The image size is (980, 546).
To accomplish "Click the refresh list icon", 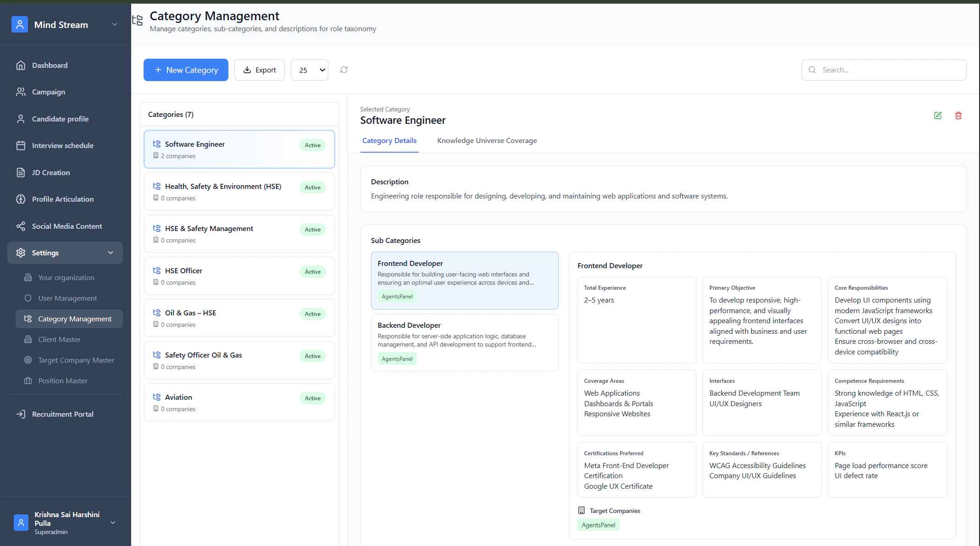I will point(344,70).
